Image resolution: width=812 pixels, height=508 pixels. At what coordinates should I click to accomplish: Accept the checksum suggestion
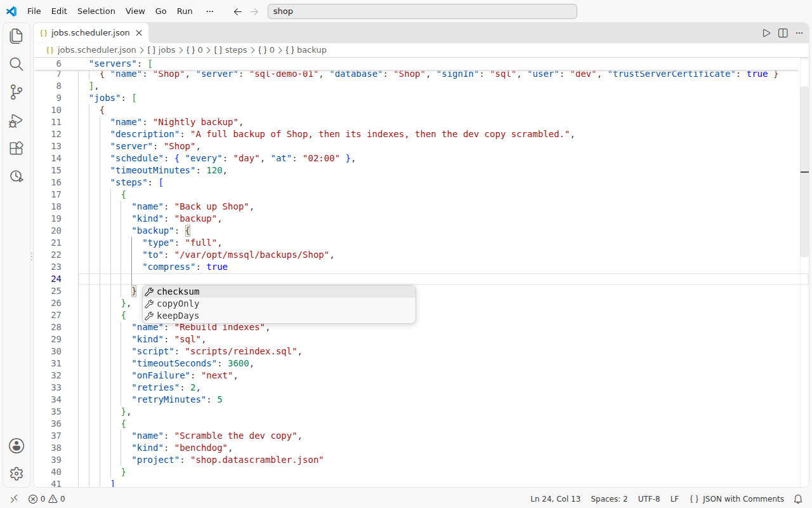point(279,292)
